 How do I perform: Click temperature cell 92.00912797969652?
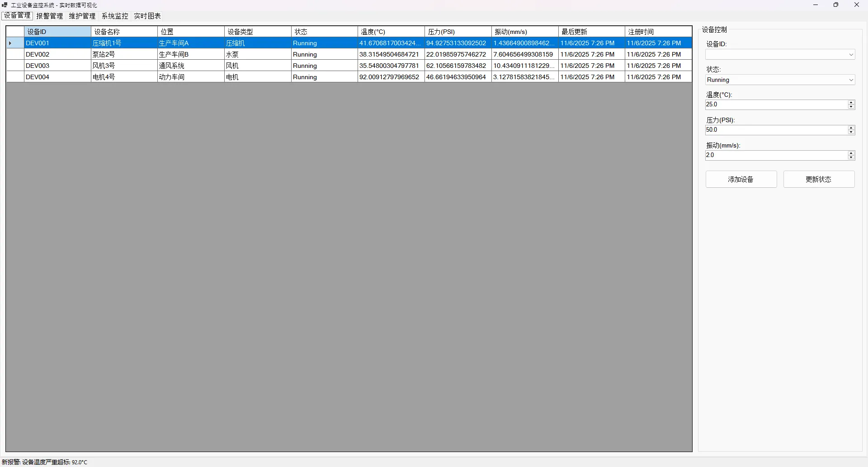click(x=392, y=77)
